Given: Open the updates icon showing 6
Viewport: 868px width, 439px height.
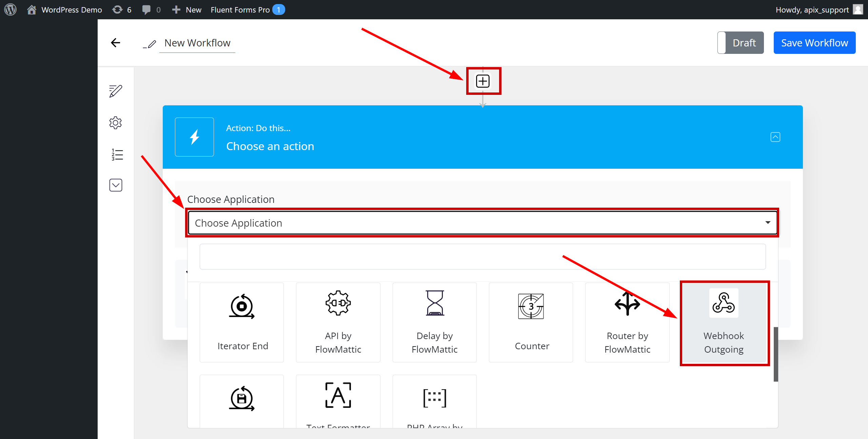Looking at the screenshot, I should point(122,9).
